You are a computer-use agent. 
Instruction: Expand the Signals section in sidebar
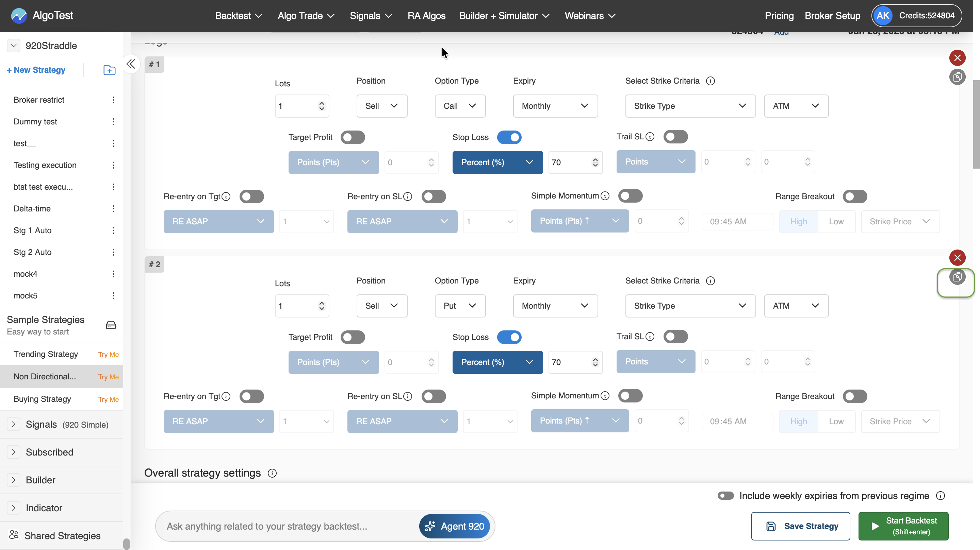pyautogui.click(x=14, y=424)
